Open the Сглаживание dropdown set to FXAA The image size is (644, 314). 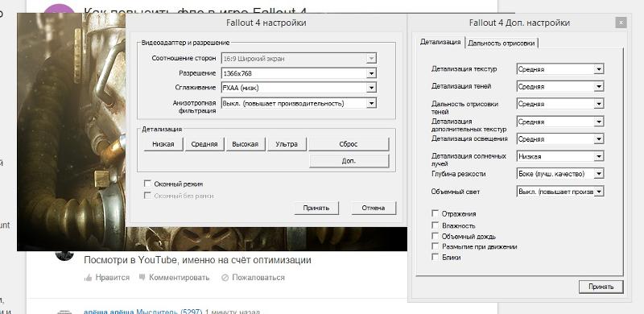(x=299, y=88)
